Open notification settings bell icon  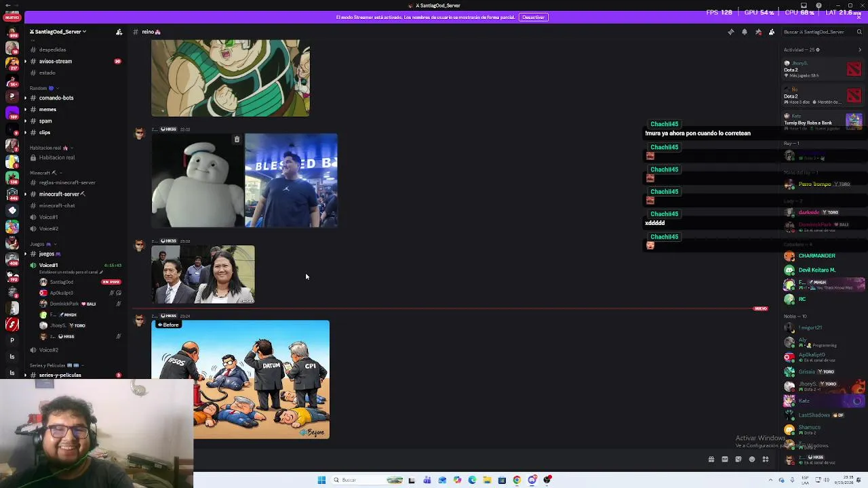pyautogui.click(x=744, y=32)
